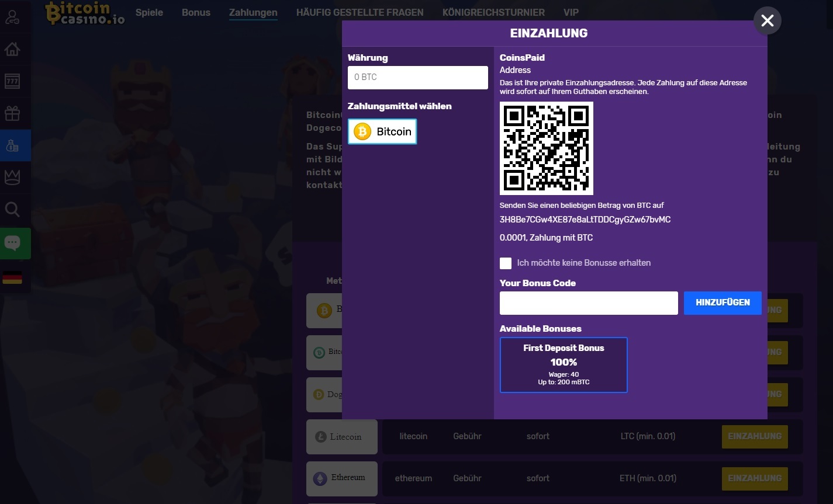Viewport: 833px width, 504px height.
Task: Click EINZAHLUNG button in Ethereum row
Action: coord(755,478)
